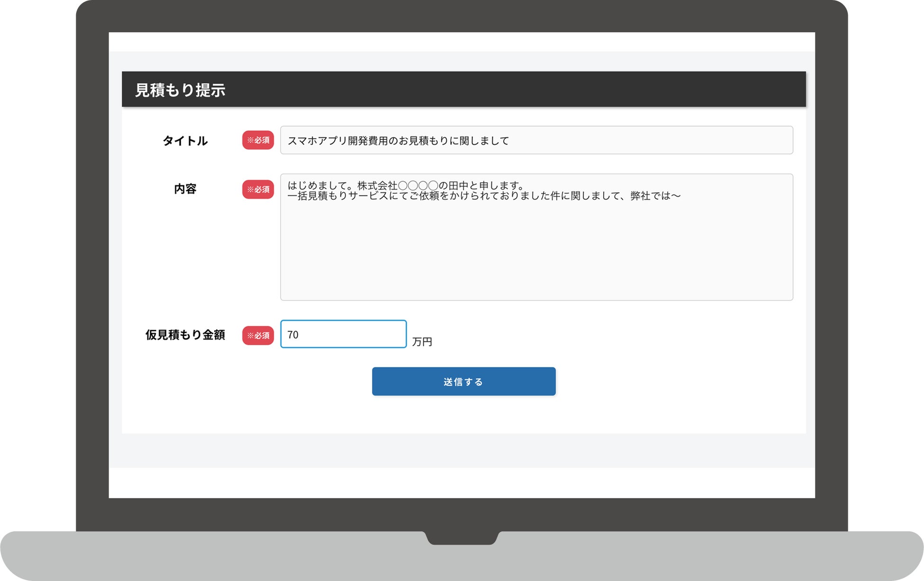This screenshot has height=581, width=924.
Task: Click the value 70 in amount field
Action: click(293, 335)
